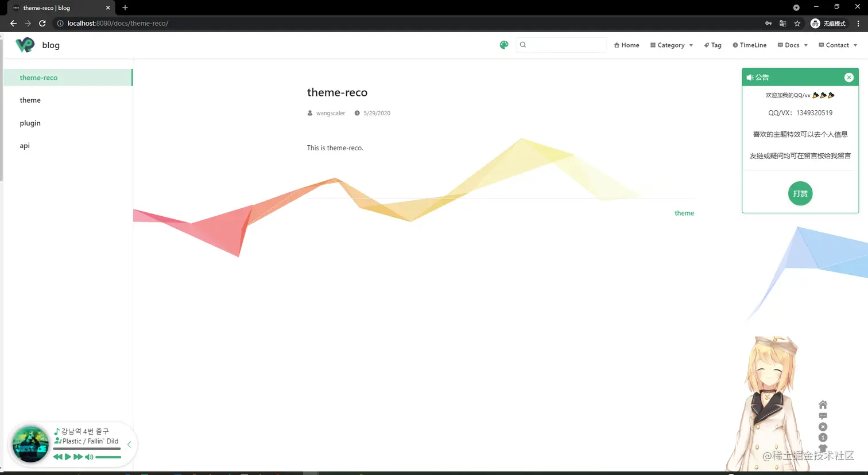Go back in browser history
Viewport: 868px width, 475px height.
pyautogui.click(x=13, y=24)
